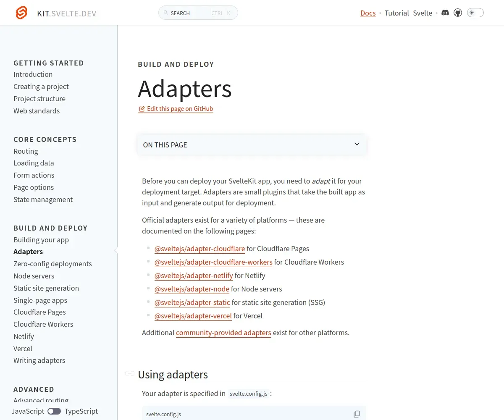This screenshot has height=420, width=504.
Task: Open Cloudflare Workers in sidebar
Action: [43, 324]
